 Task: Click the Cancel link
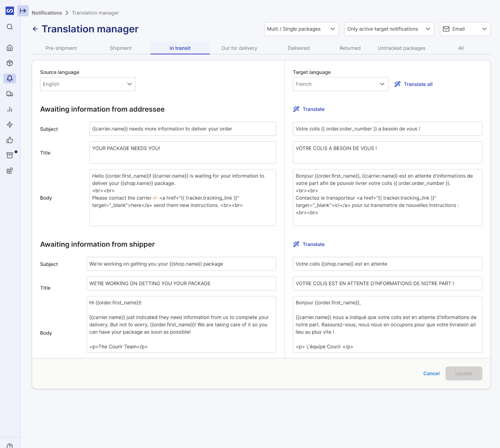(431, 373)
